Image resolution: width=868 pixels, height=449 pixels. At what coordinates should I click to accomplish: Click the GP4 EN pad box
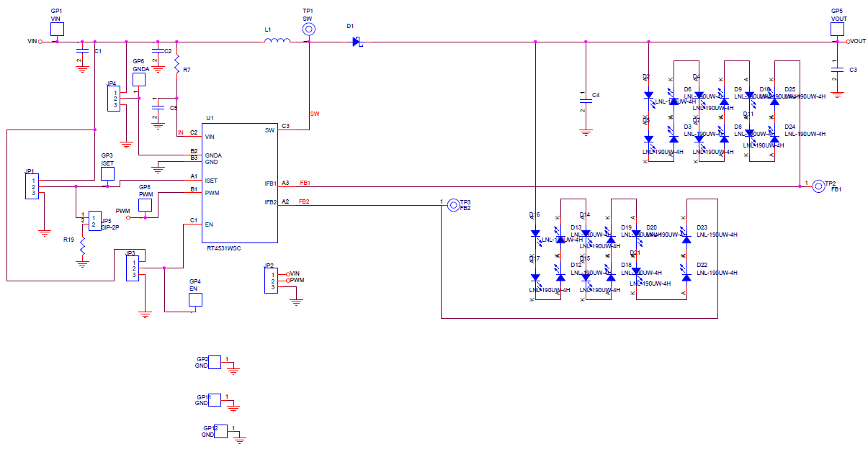point(195,299)
